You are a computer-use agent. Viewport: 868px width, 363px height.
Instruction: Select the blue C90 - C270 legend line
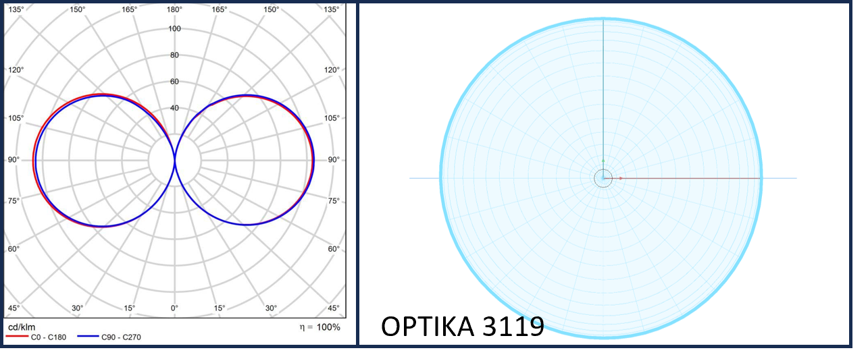(x=88, y=337)
